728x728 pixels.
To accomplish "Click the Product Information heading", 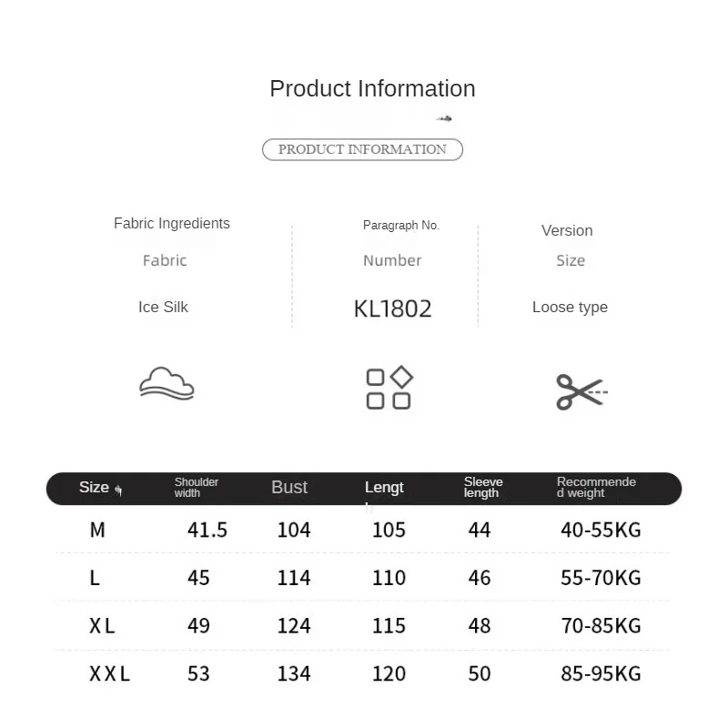I will (x=372, y=88).
